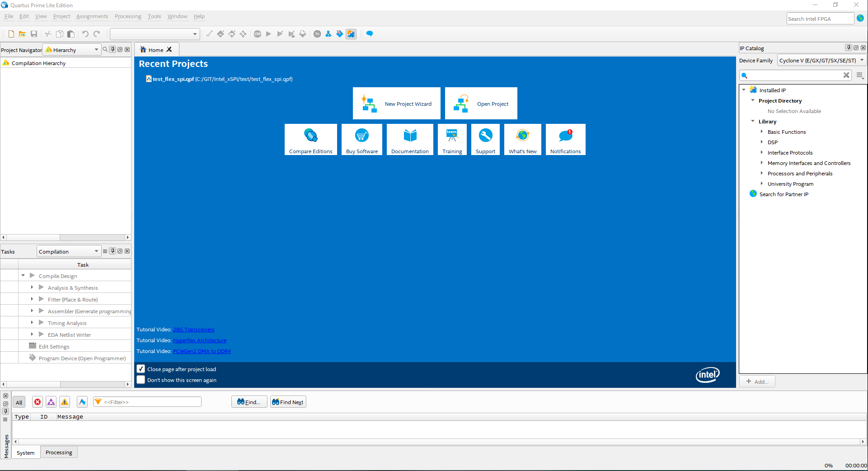Open the Processing menu
Screen dimensions: 868x471
(128, 16)
